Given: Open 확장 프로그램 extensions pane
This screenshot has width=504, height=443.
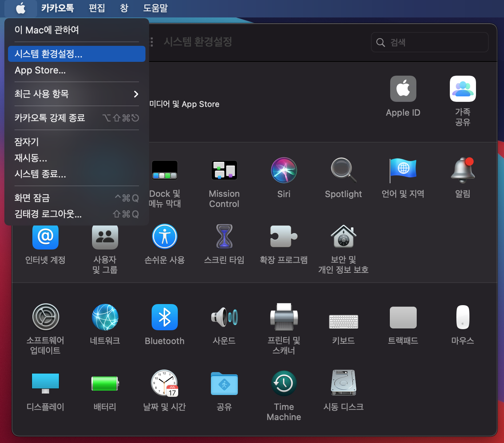Looking at the screenshot, I should click(x=284, y=244).
